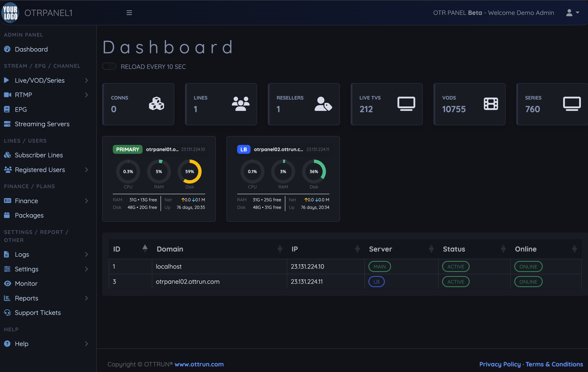Viewport: 588px width, 372px height.
Task: Click ONLINE badge for localhost row
Action: click(528, 266)
